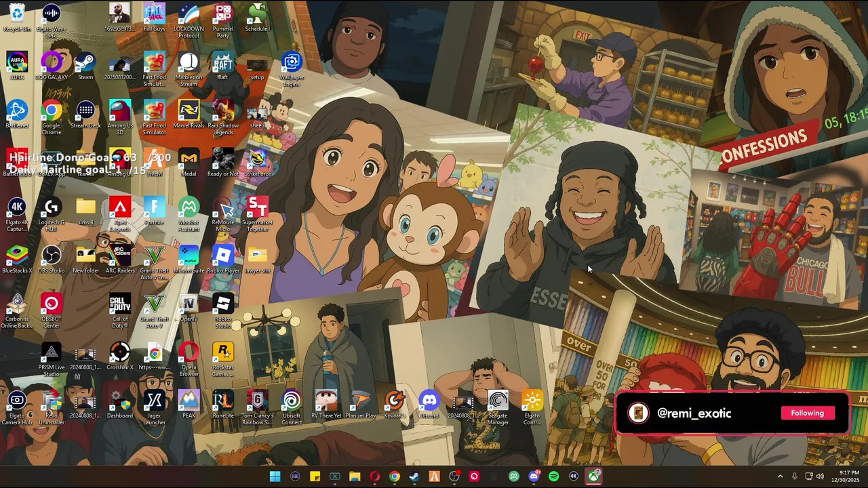The image size is (868, 488).
Task: Launch Apex Legends desktop shortcut
Action: (x=120, y=214)
